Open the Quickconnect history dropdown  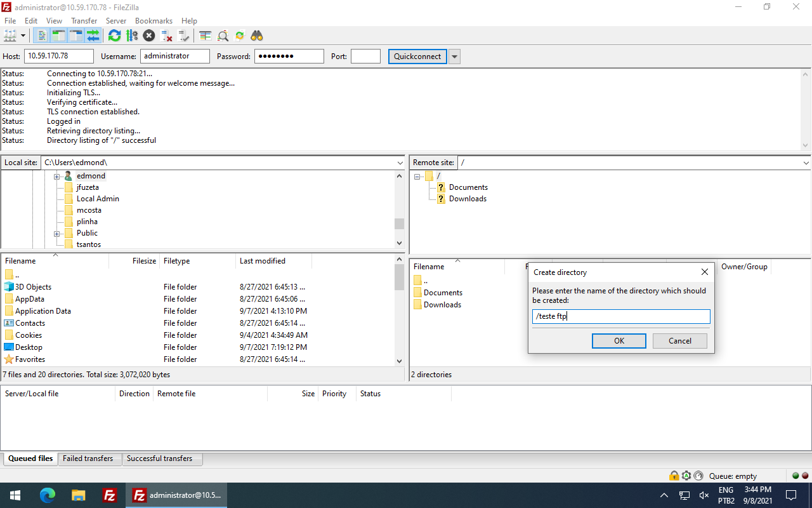pyautogui.click(x=454, y=56)
